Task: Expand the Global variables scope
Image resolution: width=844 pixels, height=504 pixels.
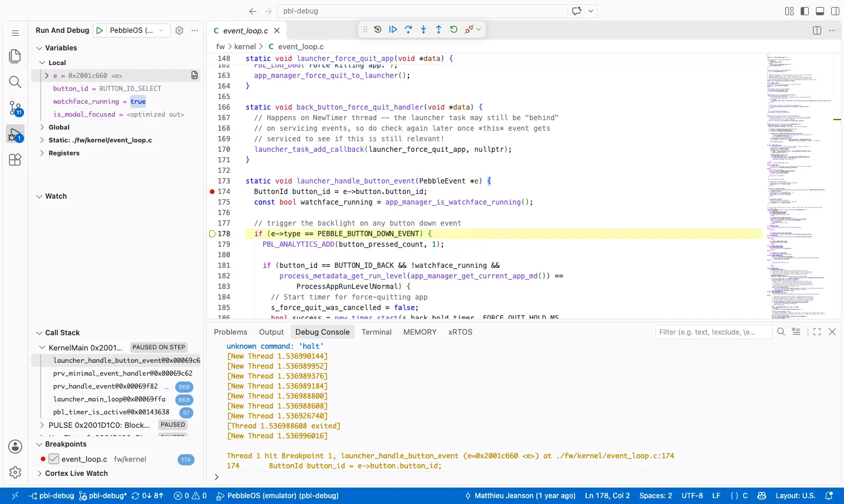Action: 42,127
